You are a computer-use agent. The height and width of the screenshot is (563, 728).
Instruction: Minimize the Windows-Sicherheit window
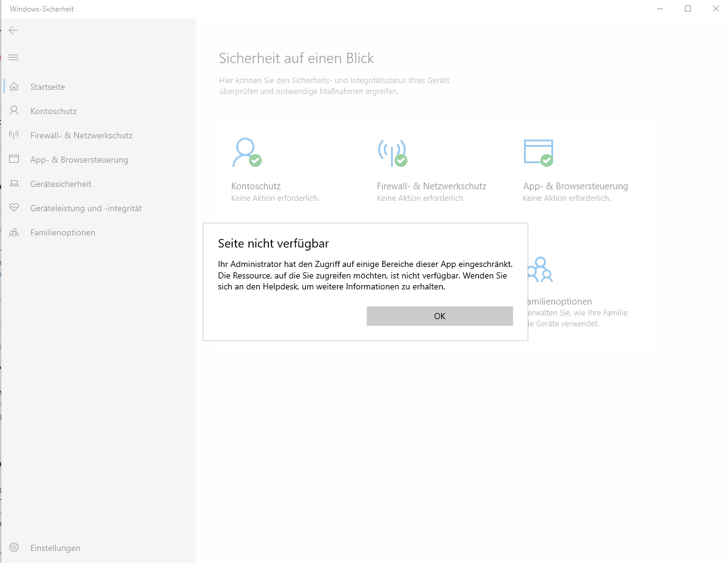(660, 9)
